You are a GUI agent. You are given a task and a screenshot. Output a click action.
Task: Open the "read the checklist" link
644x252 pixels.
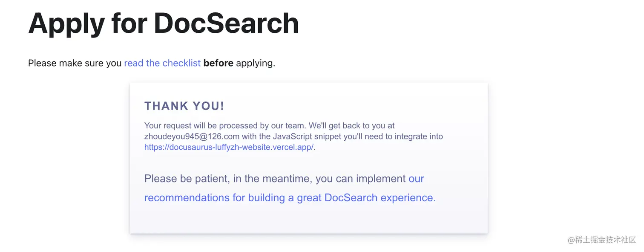[162, 63]
